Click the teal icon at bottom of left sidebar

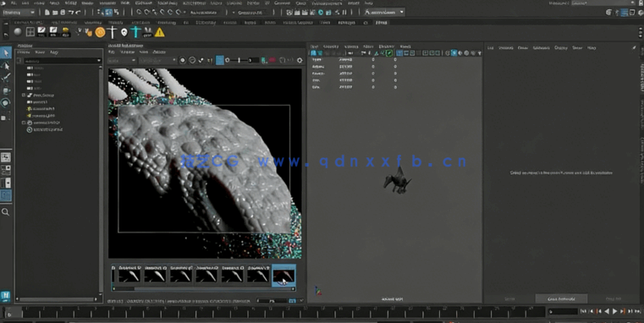coord(5,296)
